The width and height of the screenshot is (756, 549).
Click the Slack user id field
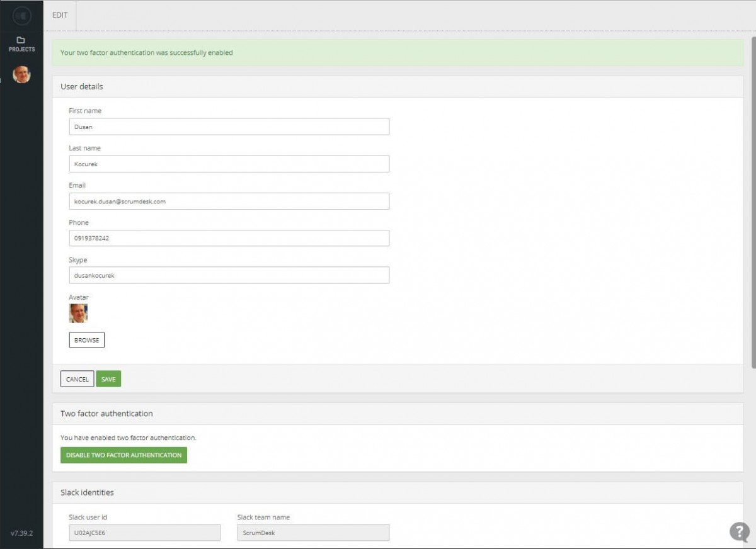point(144,533)
